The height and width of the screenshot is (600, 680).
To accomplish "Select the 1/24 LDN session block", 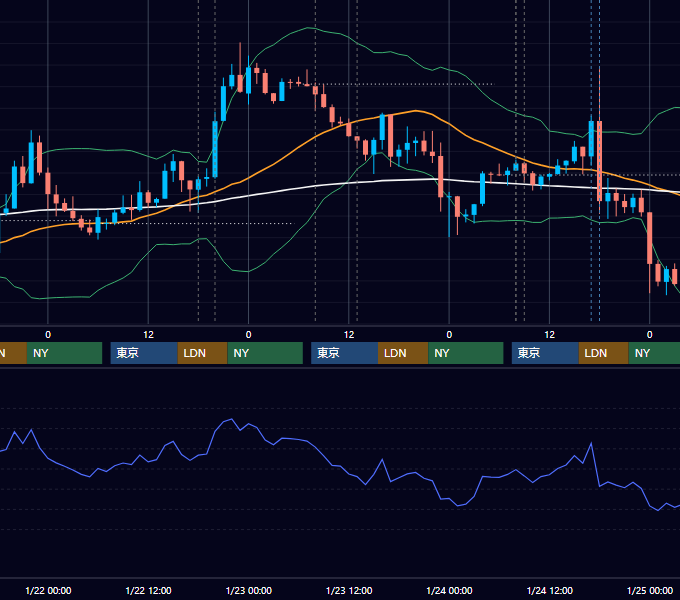I will coord(603,353).
